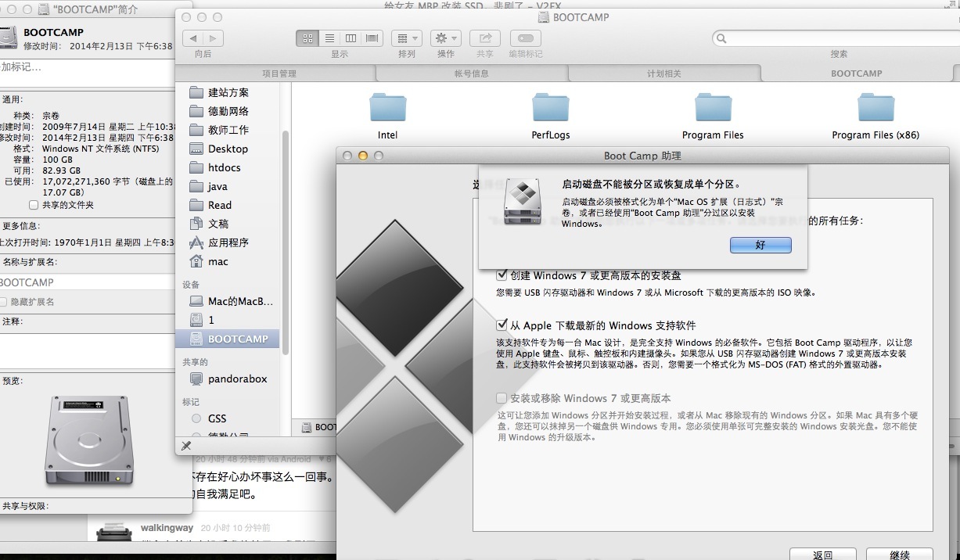Select the Intel folder

(x=388, y=116)
